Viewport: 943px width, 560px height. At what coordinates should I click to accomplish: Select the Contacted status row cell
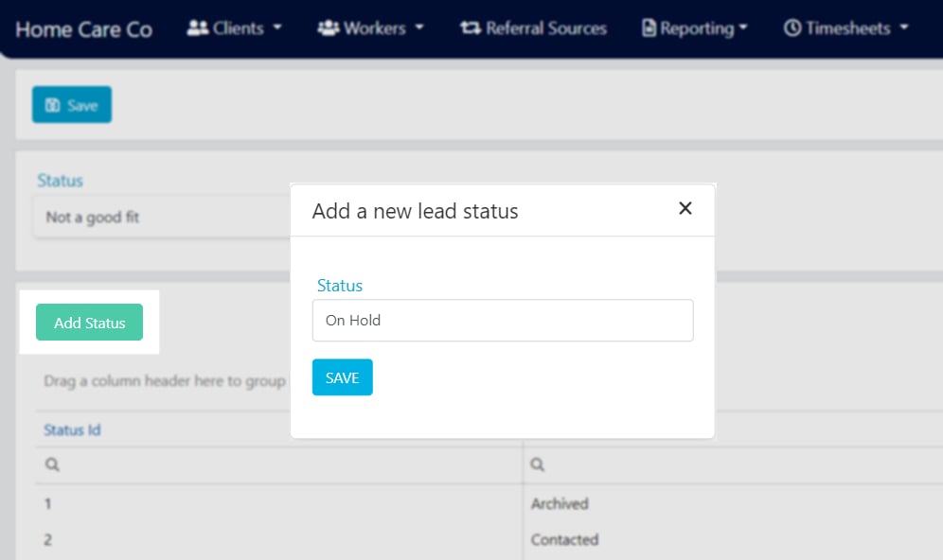click(564, 539)
